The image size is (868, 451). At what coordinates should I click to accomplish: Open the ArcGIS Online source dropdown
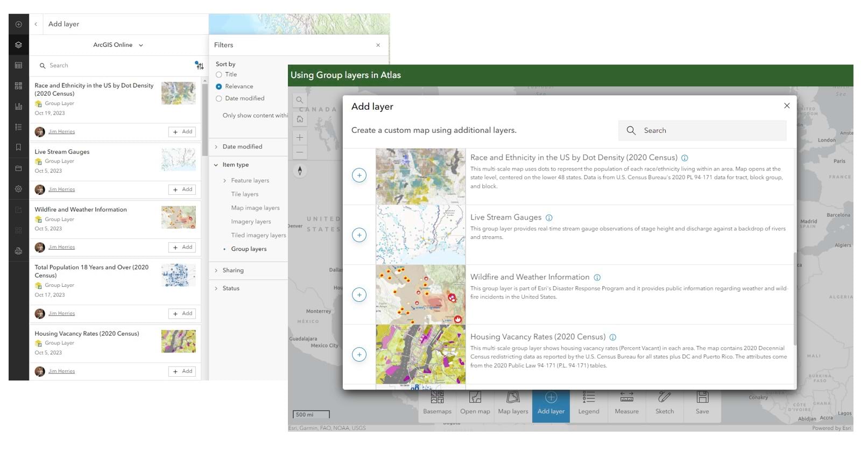[118, 45]
